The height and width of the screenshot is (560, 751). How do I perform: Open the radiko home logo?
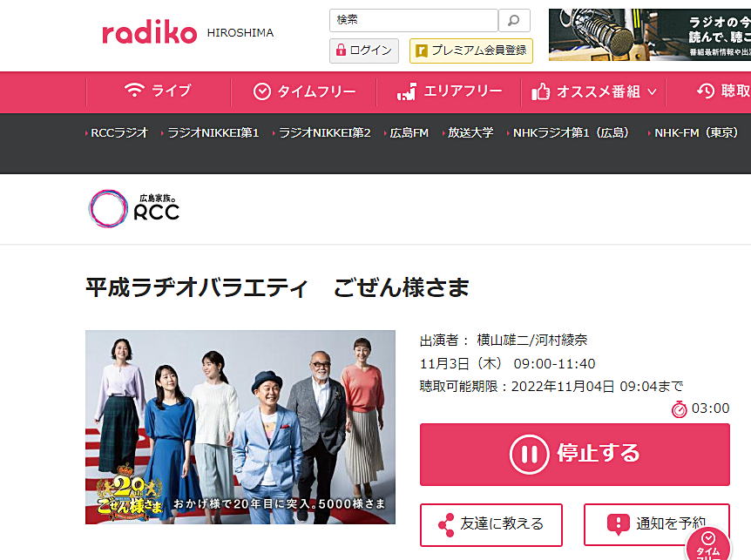pyautogui.click(x=150, y=32)
